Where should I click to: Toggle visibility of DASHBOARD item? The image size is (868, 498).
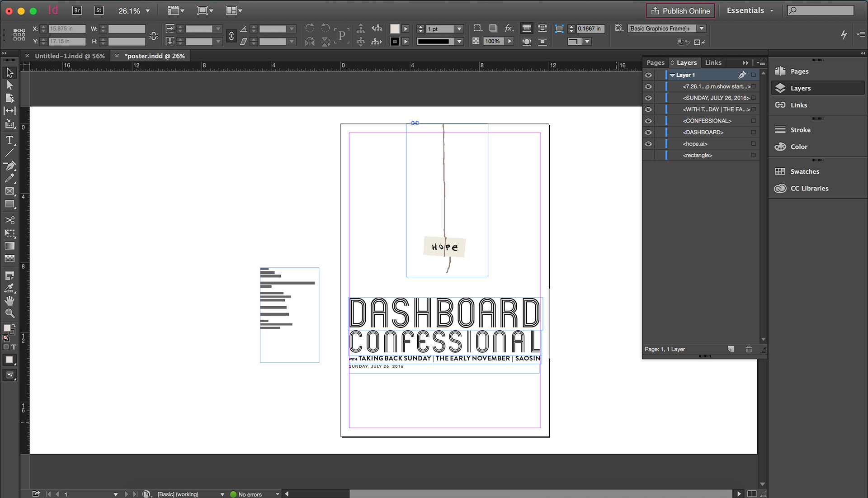pos(648,132)
